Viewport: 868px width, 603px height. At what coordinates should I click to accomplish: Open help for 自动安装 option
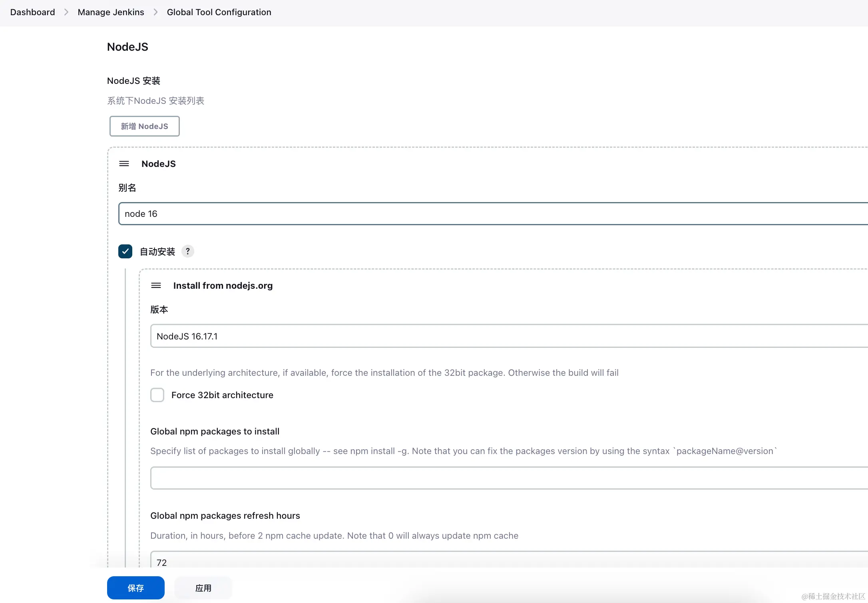click(x=188, y=251)
